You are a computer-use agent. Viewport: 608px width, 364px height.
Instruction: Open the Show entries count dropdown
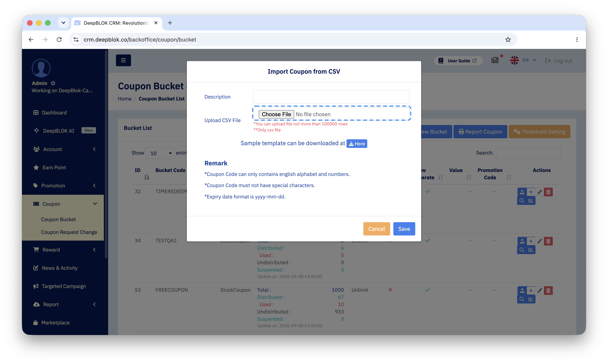(160, 153)
